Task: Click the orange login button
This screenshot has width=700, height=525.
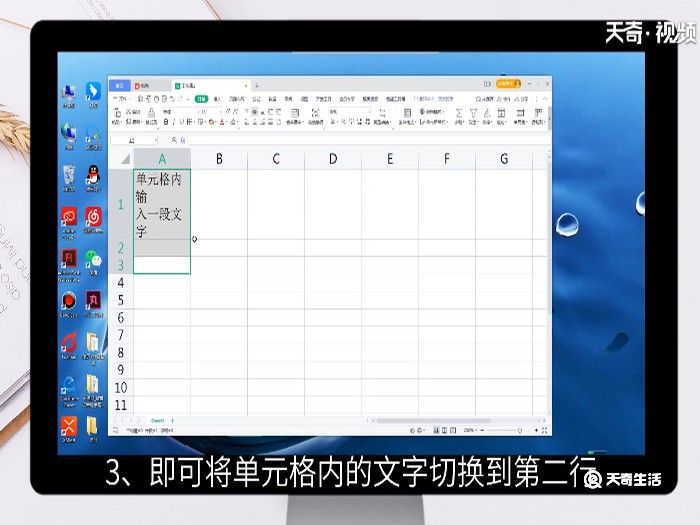Action: (x=508, y=83)
